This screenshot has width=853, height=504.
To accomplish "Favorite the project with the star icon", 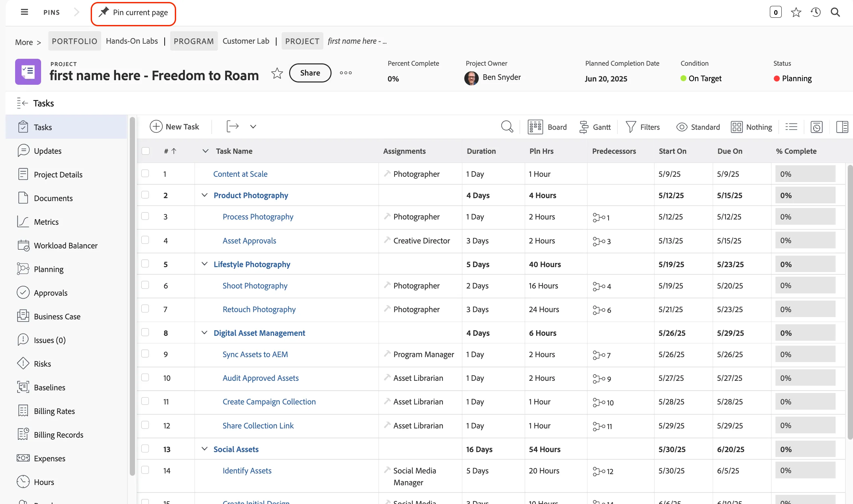I will coord(277,73).
